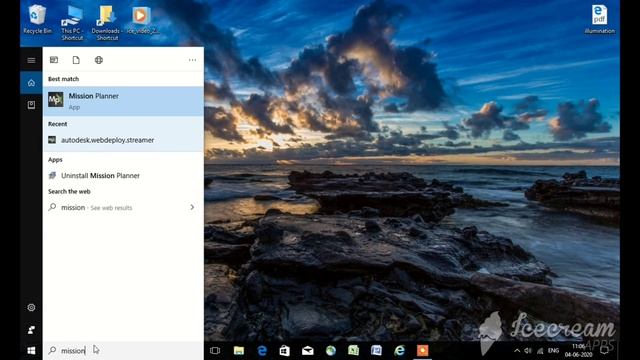Open volume control in system tray
Viewport: 640px width, 360px height.
(528, 351)
